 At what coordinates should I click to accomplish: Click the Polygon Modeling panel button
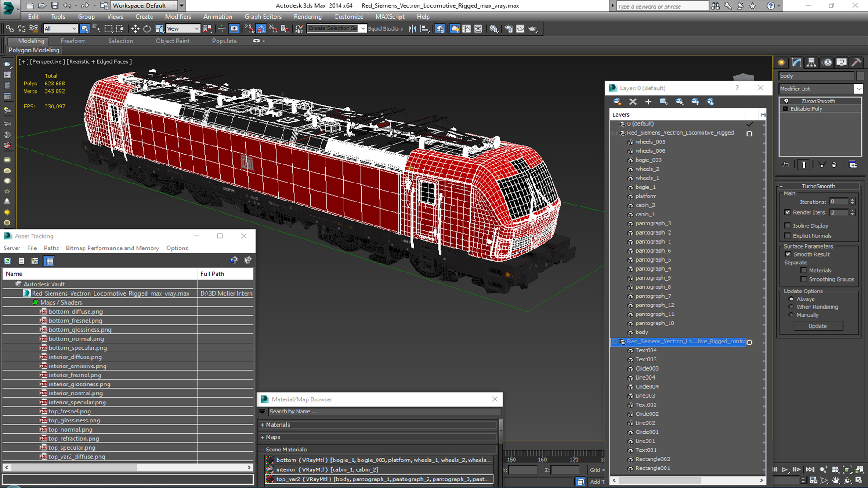(x=34, y=50)
